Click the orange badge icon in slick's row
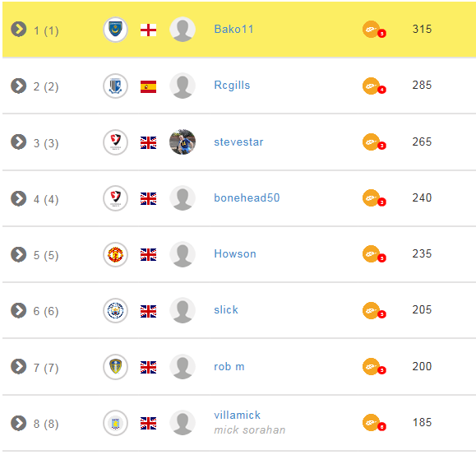Image resolution: width=476 pixels, height=455 pixels. (374, 311)
